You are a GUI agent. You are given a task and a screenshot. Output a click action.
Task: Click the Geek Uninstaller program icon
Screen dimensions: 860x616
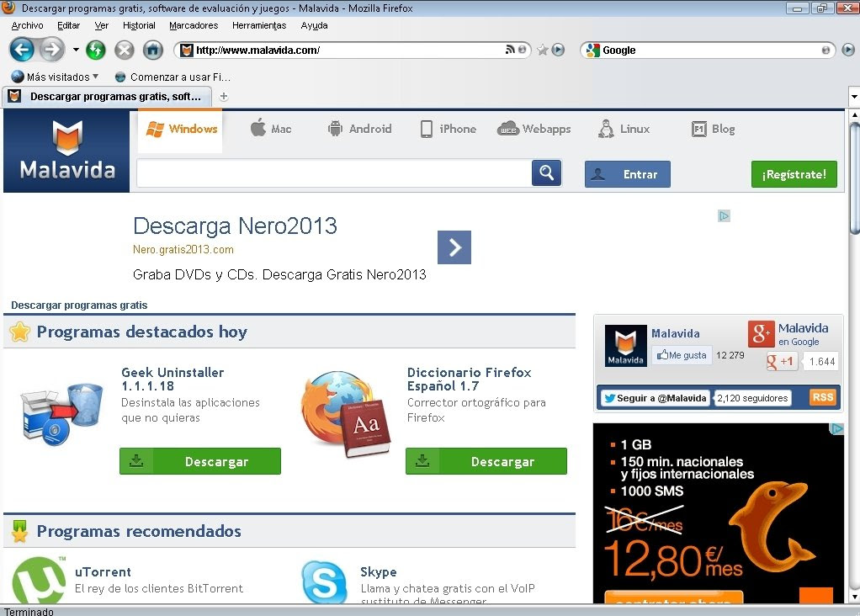pos(61,414)
